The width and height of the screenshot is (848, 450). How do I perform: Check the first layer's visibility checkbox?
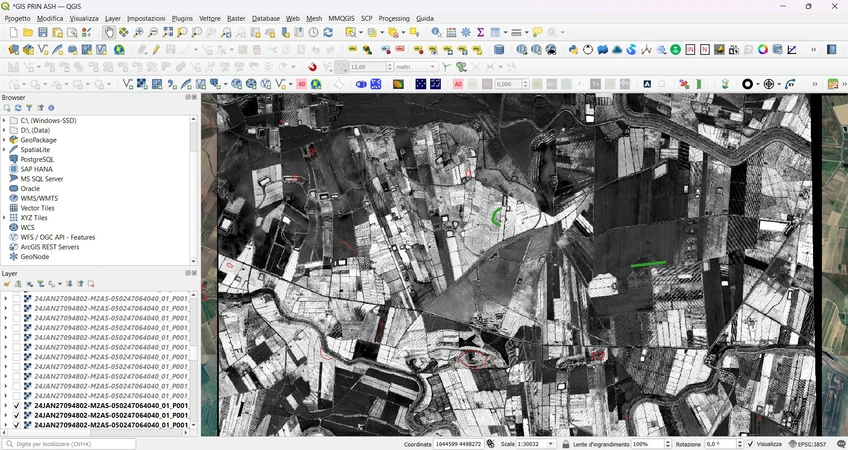coord(16,298)
